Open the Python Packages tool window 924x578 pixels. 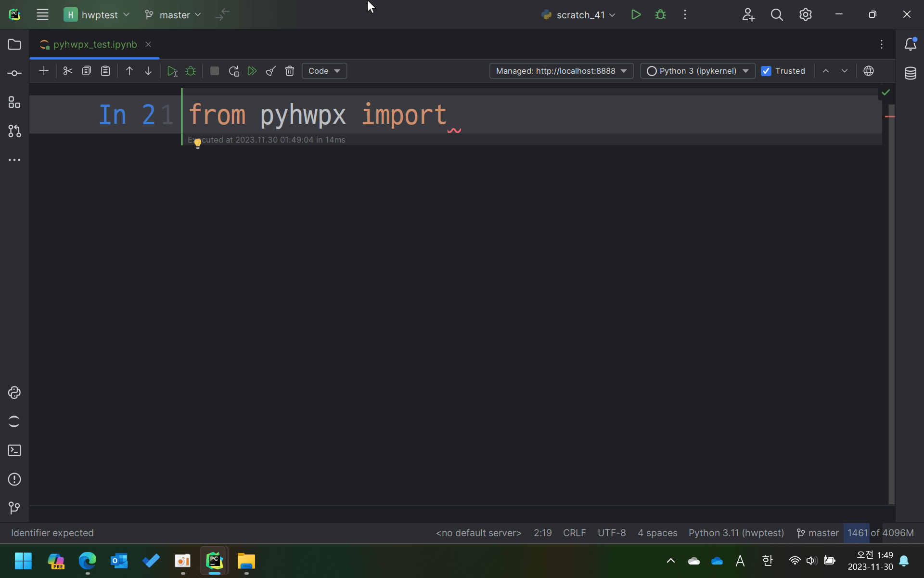pos(14,393)
